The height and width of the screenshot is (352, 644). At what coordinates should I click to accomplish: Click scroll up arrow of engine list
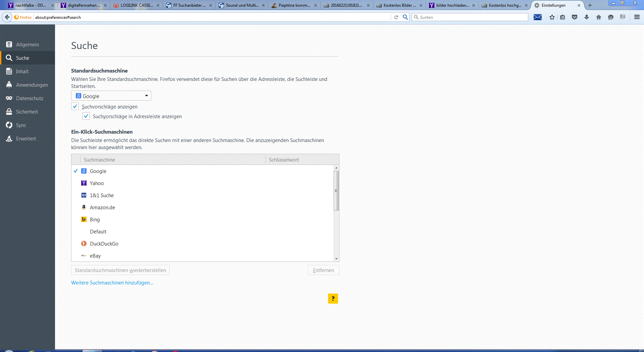[x=336, y=168]
